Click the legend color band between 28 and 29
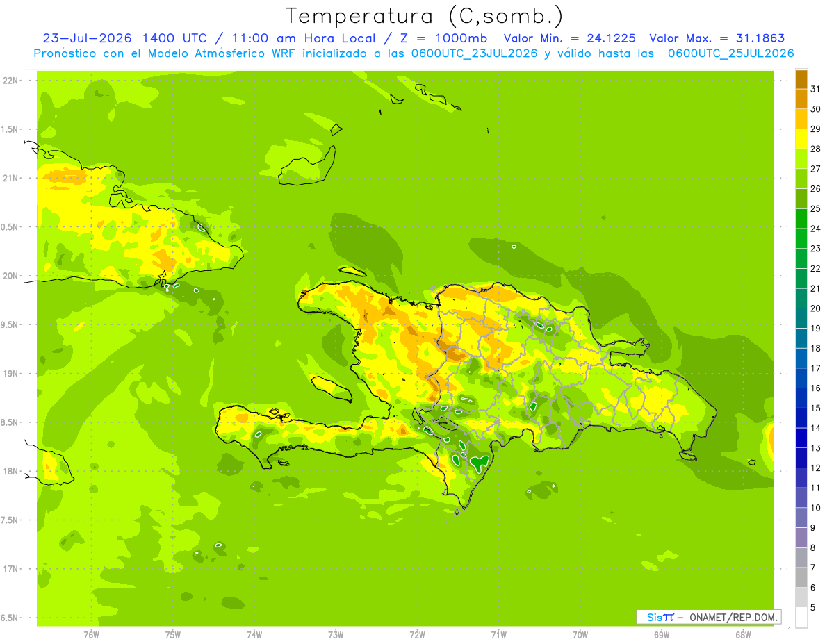 pos(801,138)
